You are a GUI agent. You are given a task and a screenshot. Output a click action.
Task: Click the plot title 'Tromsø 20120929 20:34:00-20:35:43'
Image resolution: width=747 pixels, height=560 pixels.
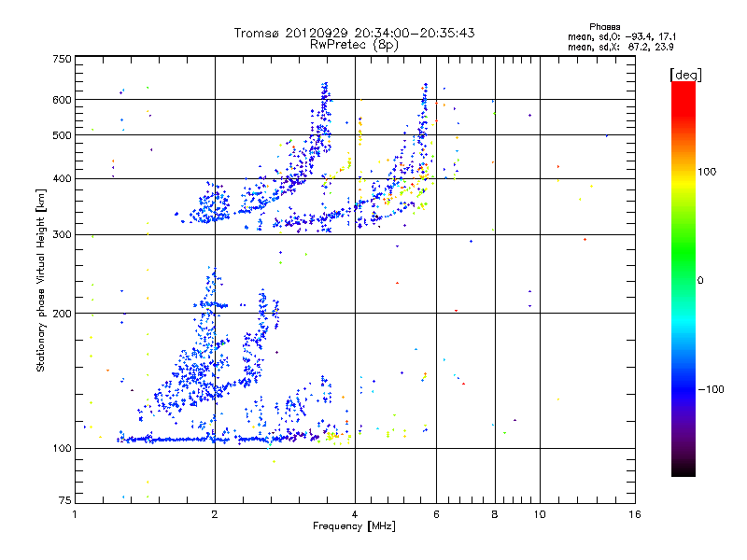[x=354, y=33]
